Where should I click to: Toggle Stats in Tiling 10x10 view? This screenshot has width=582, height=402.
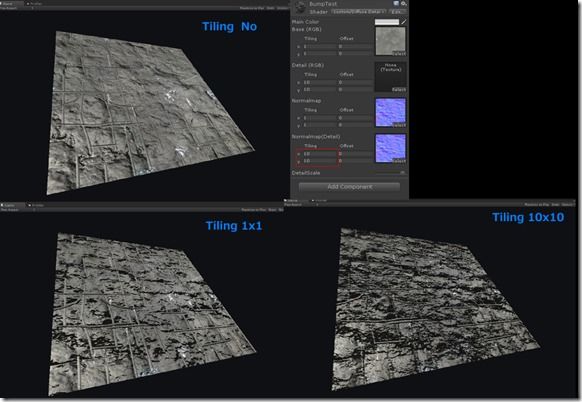[555, 205]
